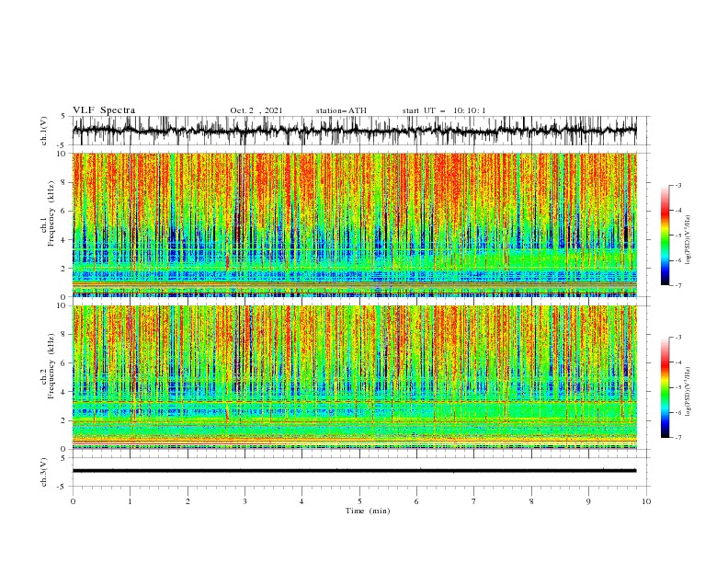Image resolution: width=728 pixels, height=563 pixels.
Task: Click the "Time (min)" x-axis label
Action: click(x=368, y=511)
